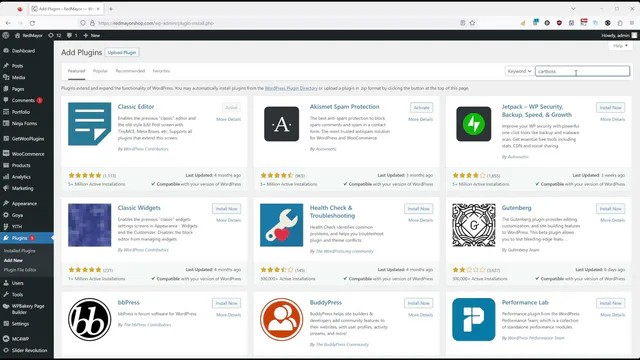Viewport: 640px width, 360px height.
Task: Activate Akismet Spam Protection plugin
Action: point(421,107)
